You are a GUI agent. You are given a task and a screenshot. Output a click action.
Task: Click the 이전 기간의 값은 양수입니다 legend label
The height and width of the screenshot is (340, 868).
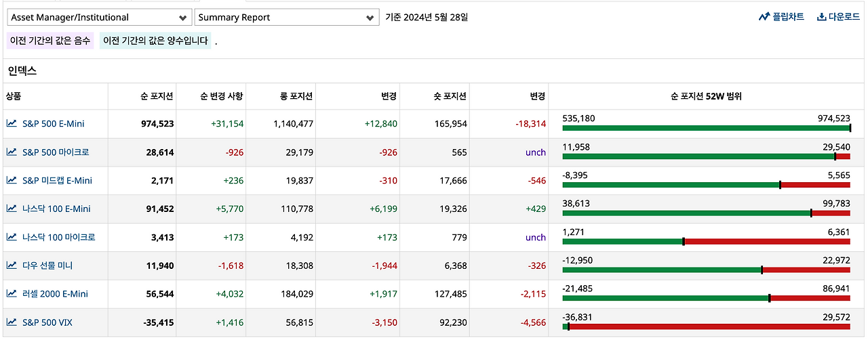click(155, 41)
